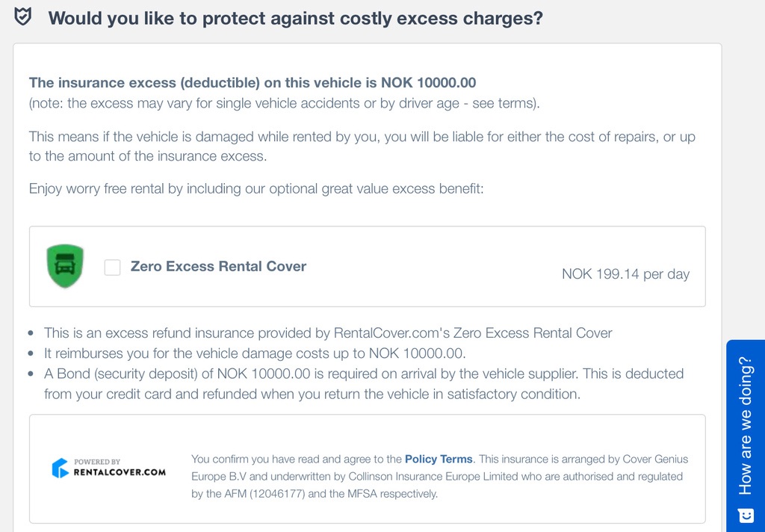This screenshot has height=532, width=765.
Task: Click the RENTALCOVER.COM wordmark
Action: pyautogui.click(x=120, y=472)
